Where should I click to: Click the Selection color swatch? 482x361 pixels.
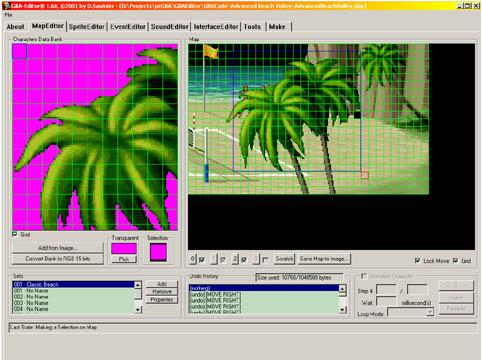(x=158, y=252)
